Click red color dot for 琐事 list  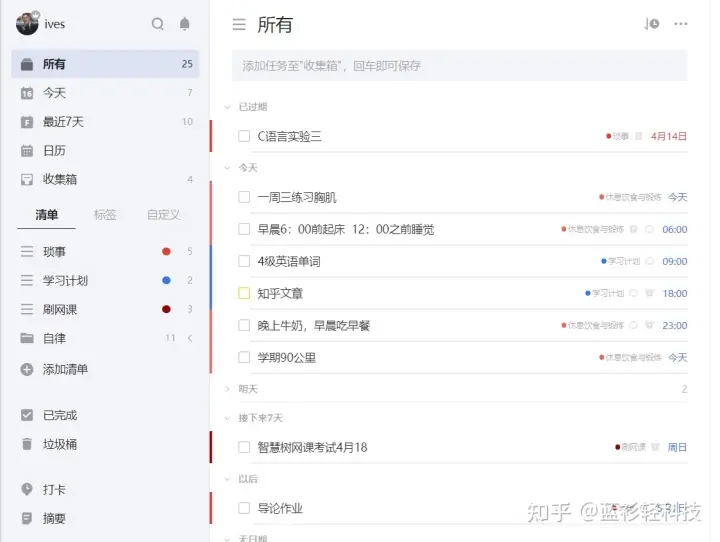click(x=166, y=251)
